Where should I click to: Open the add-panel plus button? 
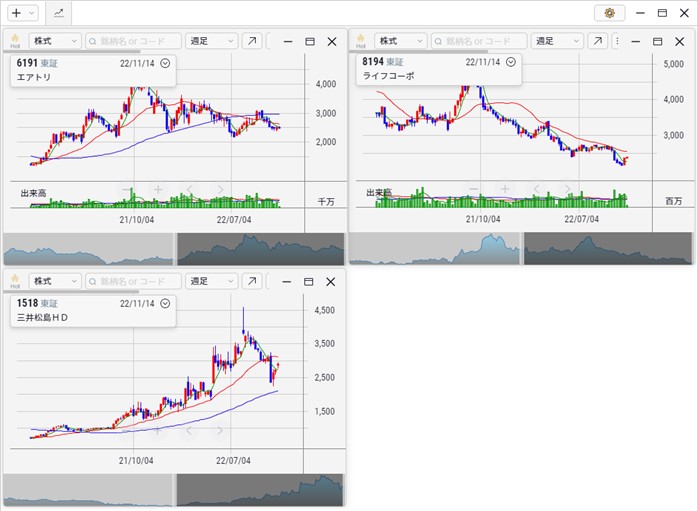16,13
